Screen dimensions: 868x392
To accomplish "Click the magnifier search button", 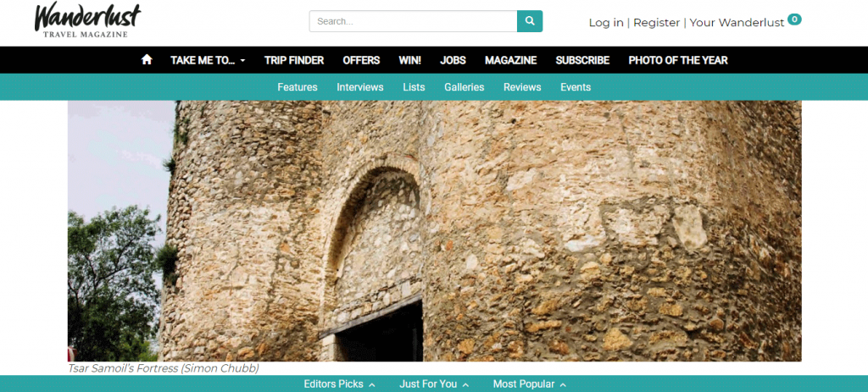I will coord(530,21).
